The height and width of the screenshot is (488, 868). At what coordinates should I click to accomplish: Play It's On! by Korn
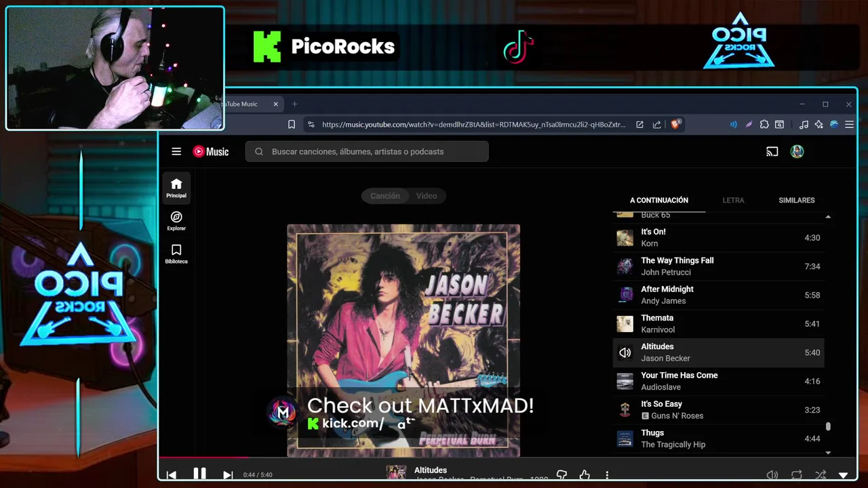[x=719, y=238]
